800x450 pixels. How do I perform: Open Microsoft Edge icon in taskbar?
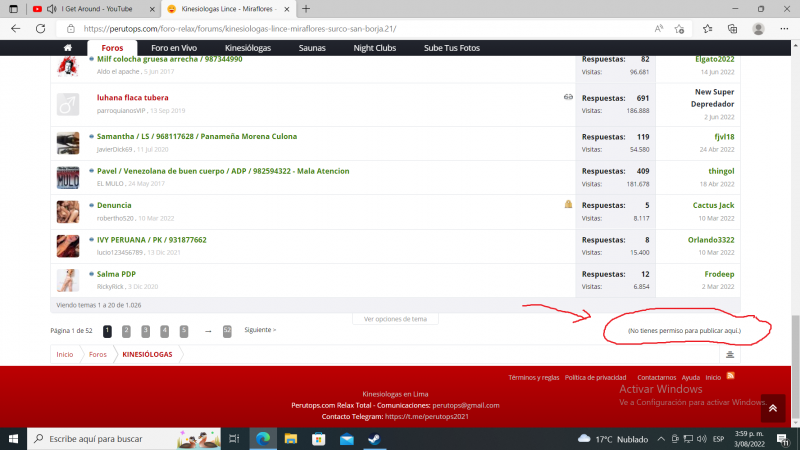coord(262,438)
